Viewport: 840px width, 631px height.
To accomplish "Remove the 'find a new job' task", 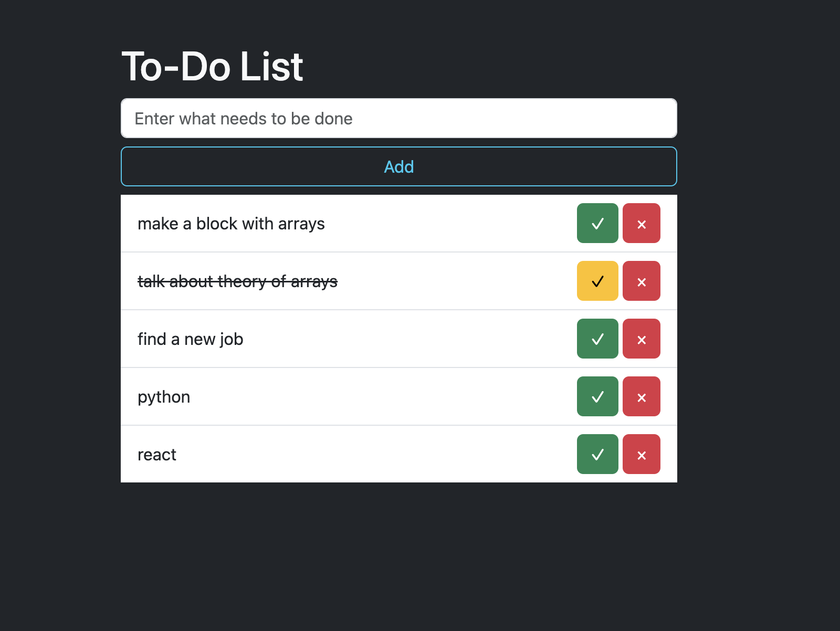I will click(x=641, y=339).
